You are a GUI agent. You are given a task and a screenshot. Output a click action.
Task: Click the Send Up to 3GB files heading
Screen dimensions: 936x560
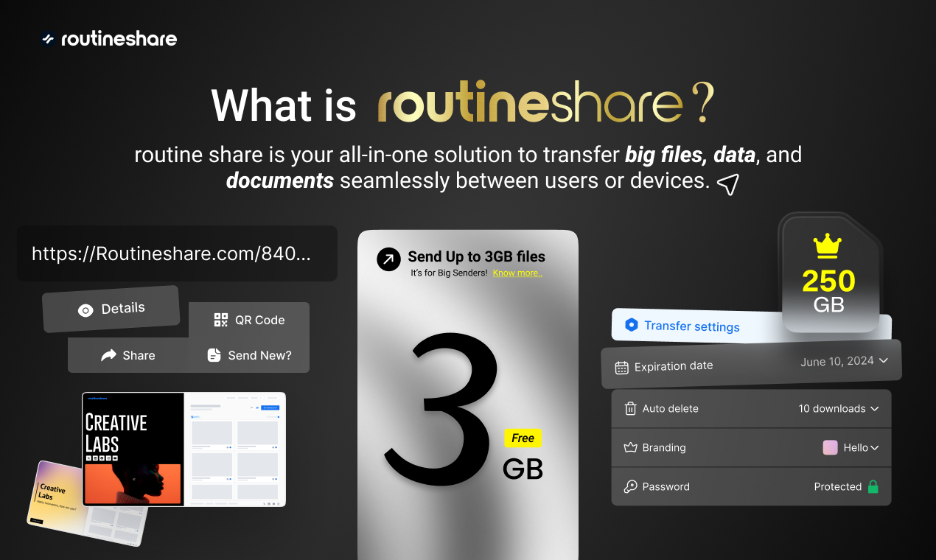pyautogui.click(x=477, y=256)
